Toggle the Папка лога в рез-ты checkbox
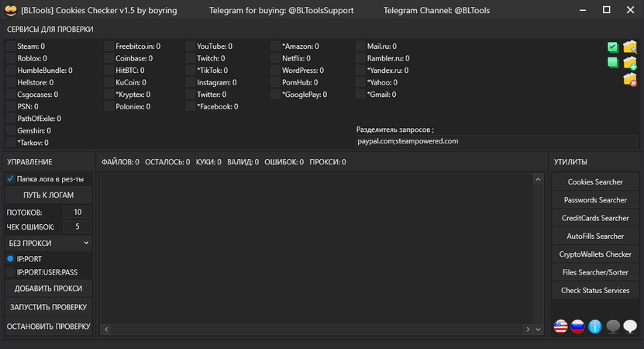 [10, 179]
